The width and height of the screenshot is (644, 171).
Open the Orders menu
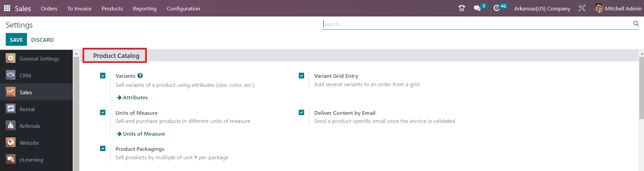point(49,8)
